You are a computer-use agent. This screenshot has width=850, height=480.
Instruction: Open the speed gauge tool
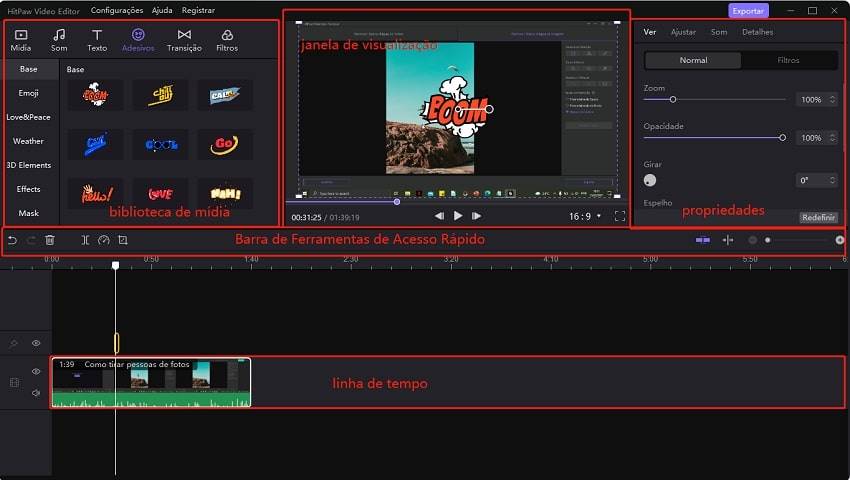coord(104,240)
